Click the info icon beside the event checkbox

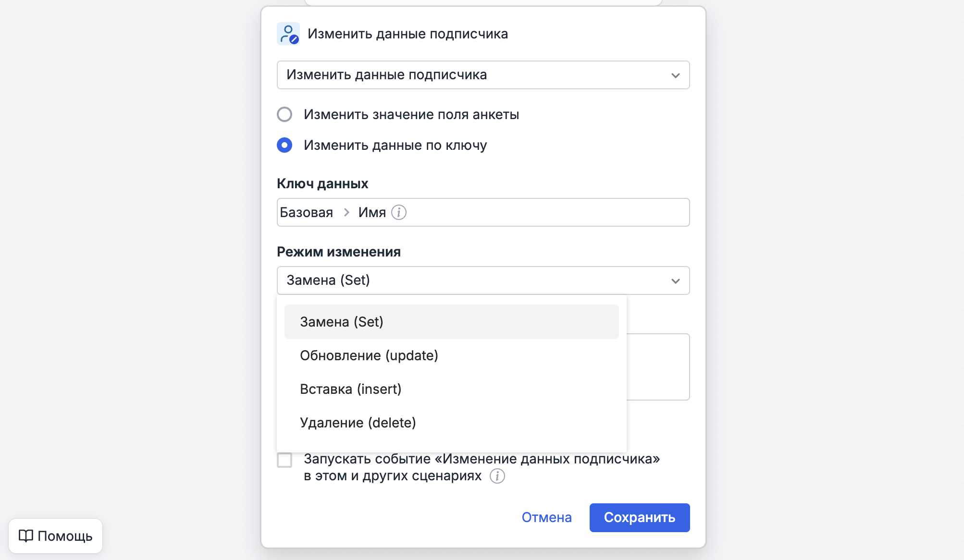tap(497, 476)
